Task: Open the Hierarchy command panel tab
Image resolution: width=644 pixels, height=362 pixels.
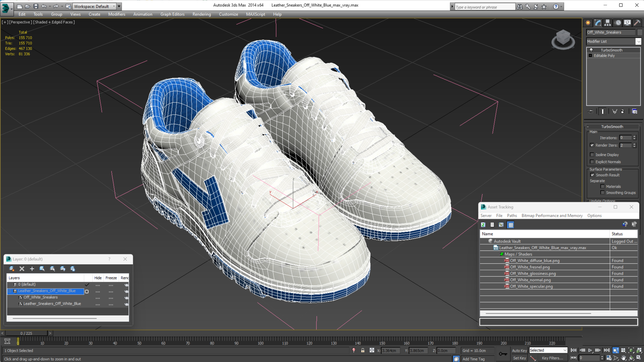Action: click(607, 23)
